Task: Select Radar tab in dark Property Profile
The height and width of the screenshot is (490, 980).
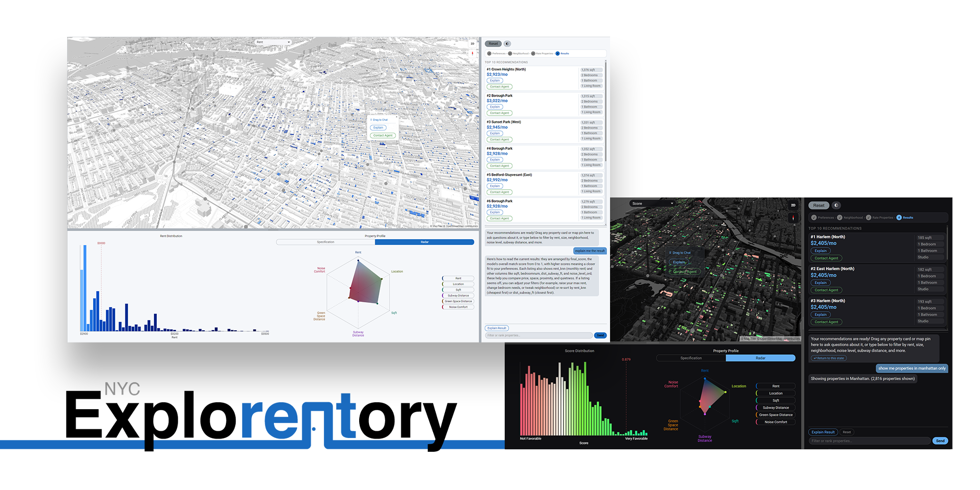Action: click(760, 358)
